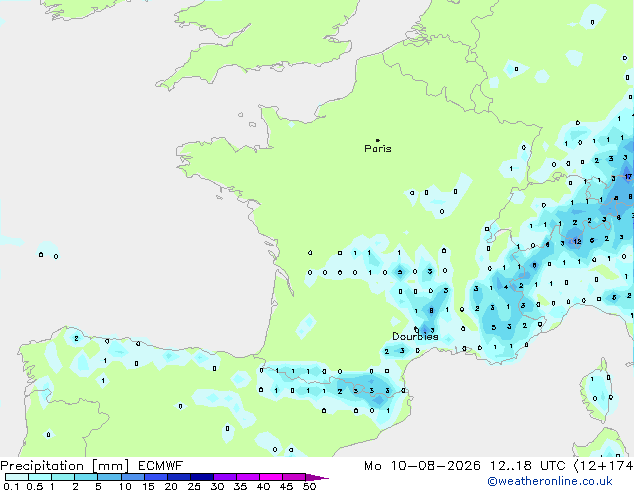
Task: Click the weatheronline.co.uk copyright link
Action: point(550,481)
